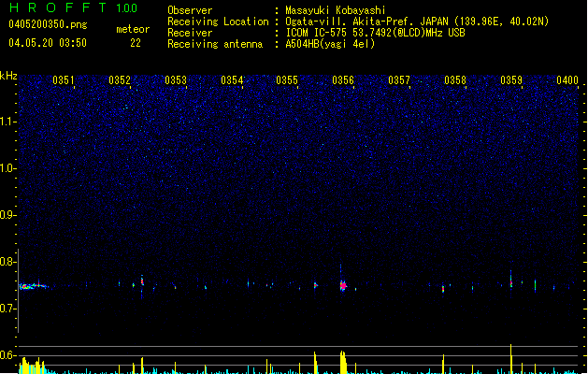Image resolution: width=588 pixels, height=374 pixels.
Task: Click the 0356 time marker
Action: (343, 80)
